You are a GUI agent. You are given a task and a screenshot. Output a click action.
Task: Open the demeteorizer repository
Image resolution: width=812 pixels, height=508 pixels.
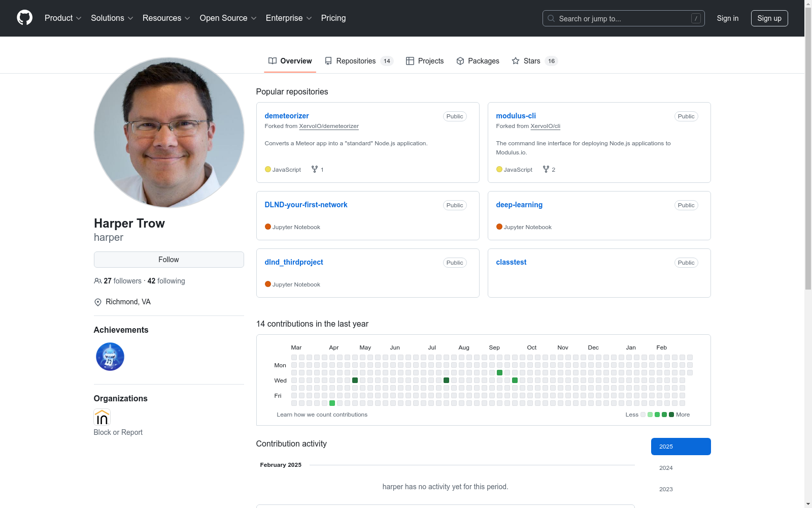pos(287,116)
